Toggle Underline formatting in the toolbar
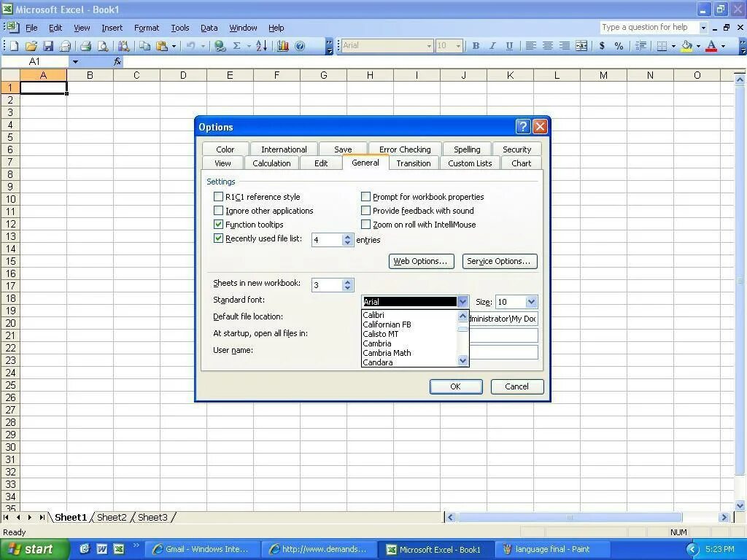Viewport: 747px width, 560px height. click(x=509, y=46)
